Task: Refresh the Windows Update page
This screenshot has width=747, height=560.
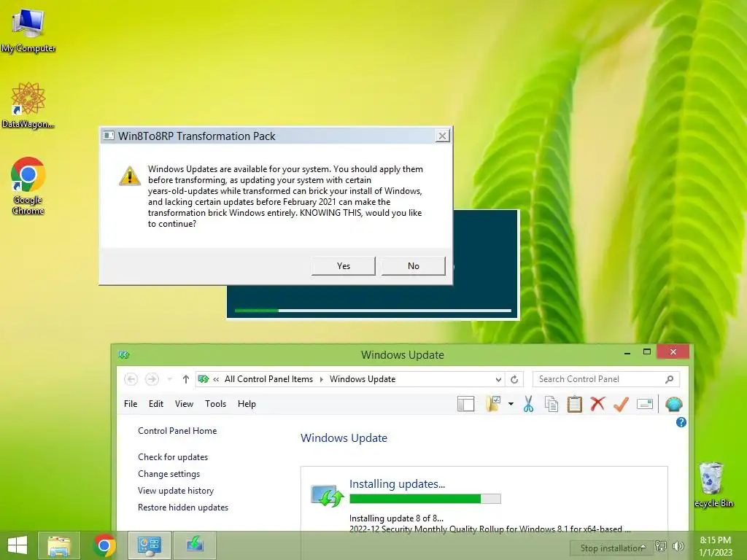Action: pyautogui.click(x=514, y=379)
